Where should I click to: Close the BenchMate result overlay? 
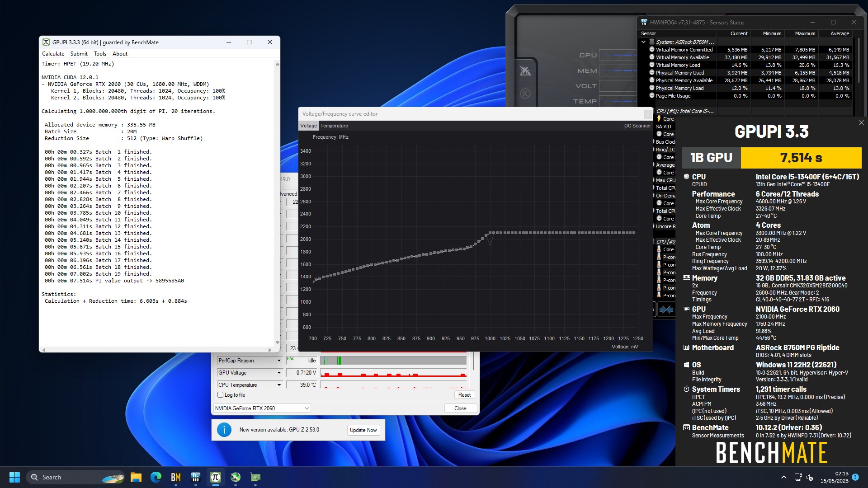coord(861,122)
